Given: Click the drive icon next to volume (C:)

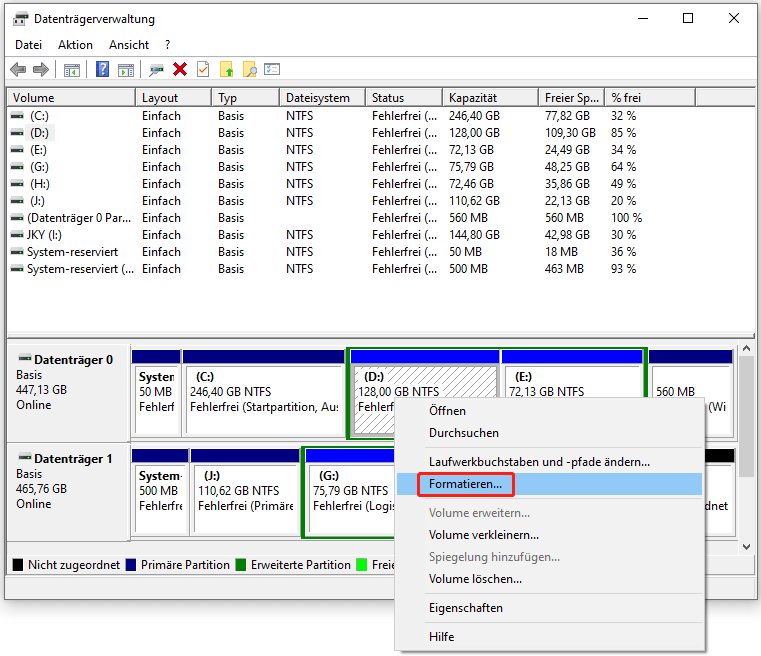Looking at the screenshot, I should click(x=17, y=116).
